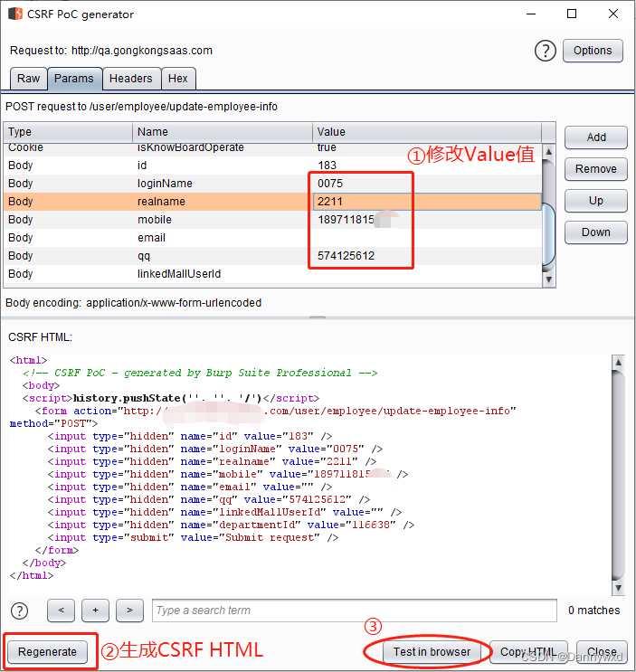Click the params table scrollbar thumb

(548, 234)
